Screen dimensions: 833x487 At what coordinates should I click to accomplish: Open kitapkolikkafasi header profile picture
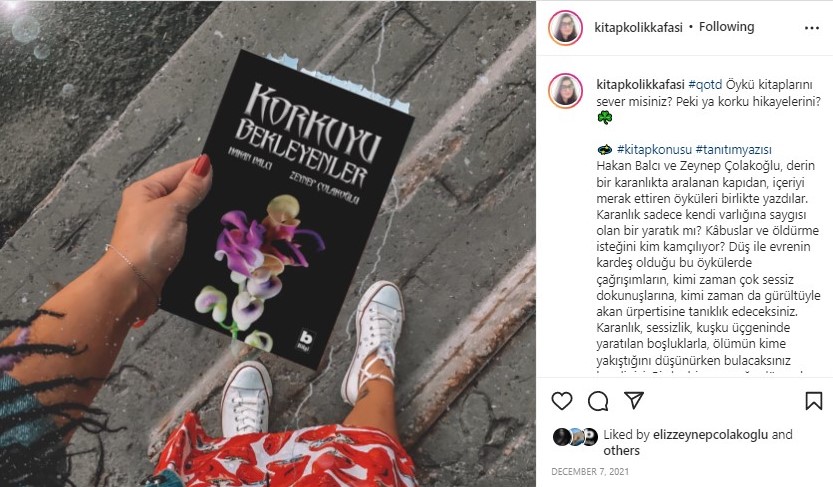tap(565, 28)
